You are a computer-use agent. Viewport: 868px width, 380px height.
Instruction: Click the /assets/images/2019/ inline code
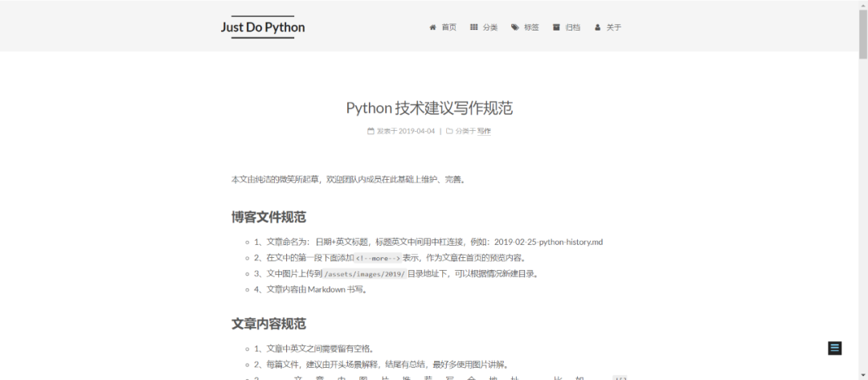coord(364,274)
